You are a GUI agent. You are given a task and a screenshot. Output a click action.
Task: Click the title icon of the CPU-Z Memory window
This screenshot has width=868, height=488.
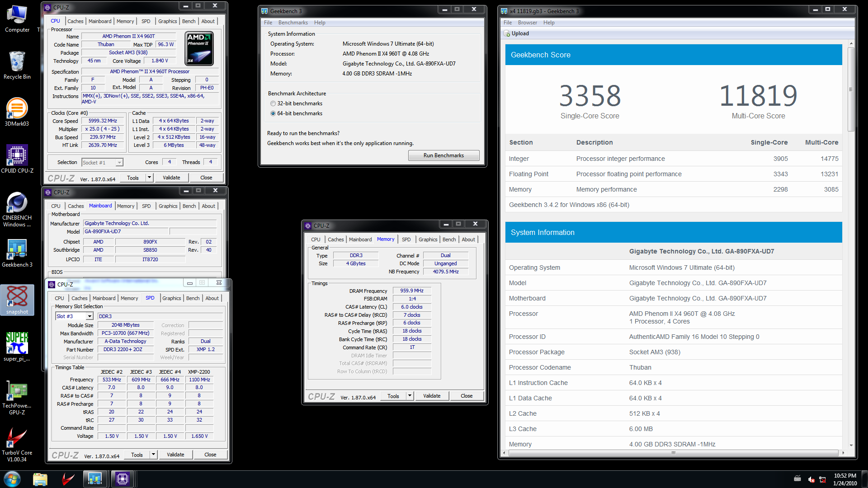308,225
